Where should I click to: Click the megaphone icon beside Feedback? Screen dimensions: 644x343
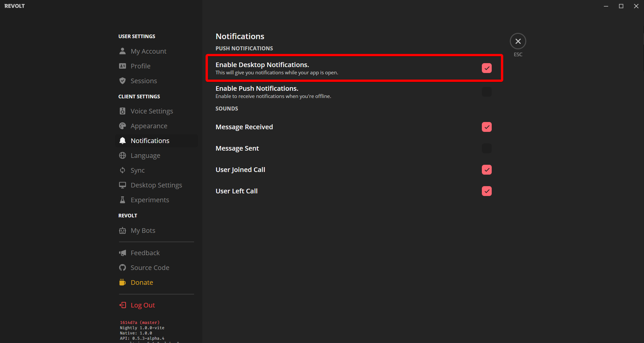point(122,253)
